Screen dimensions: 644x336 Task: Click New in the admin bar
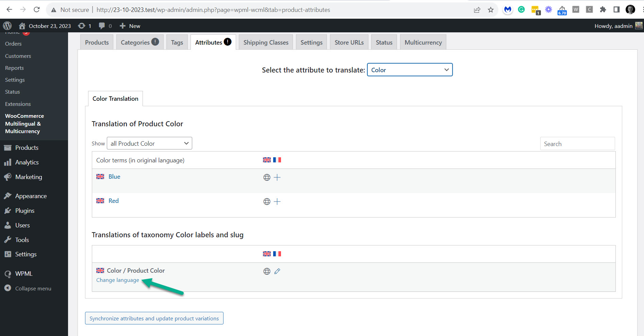pyautogui.click(x=130, y=26)
